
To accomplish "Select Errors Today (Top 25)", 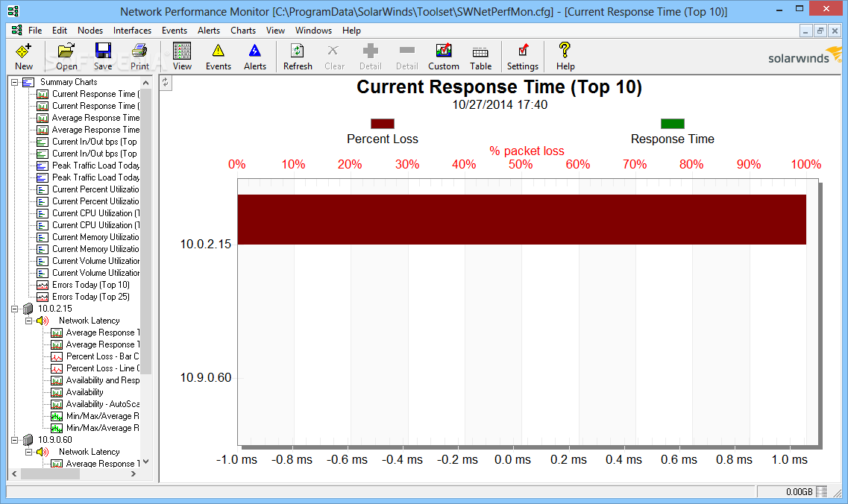I will click(91, 297).
